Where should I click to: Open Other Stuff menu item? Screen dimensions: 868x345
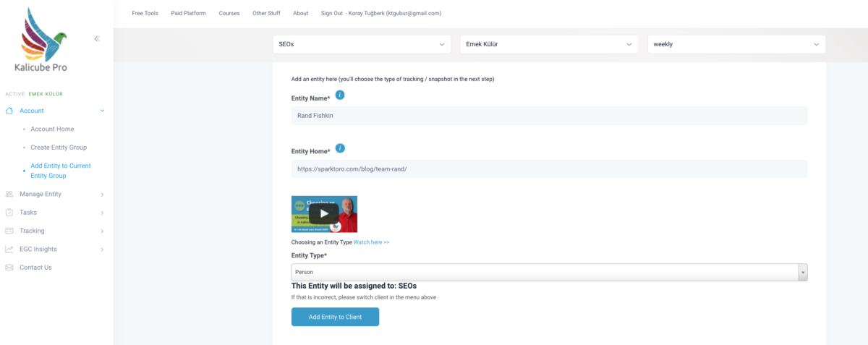click(266, 13)
